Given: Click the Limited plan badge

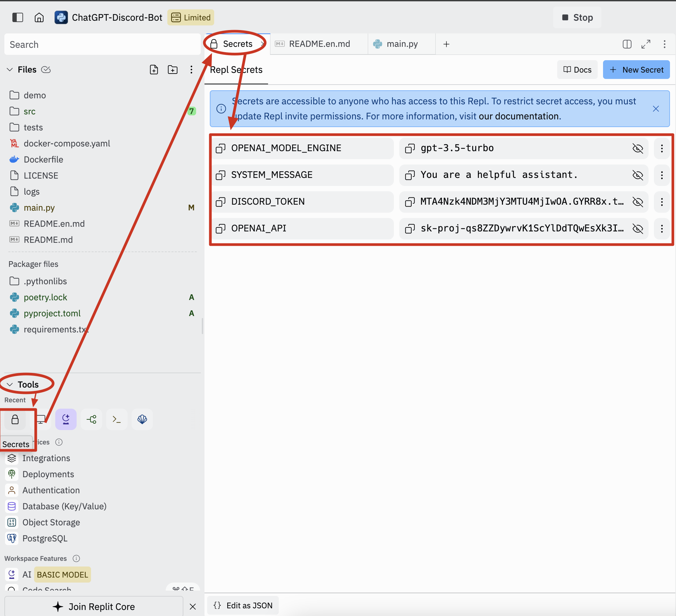Looking at the screenshot, I should pos(191,17).
